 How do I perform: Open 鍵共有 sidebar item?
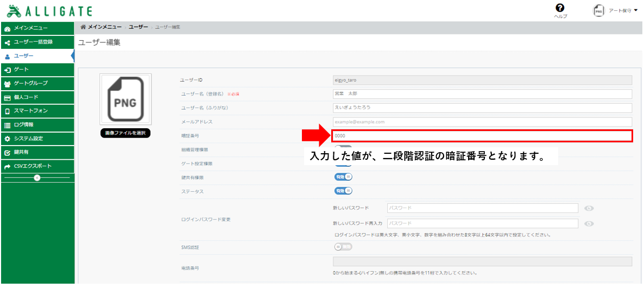tap(37, 152)
